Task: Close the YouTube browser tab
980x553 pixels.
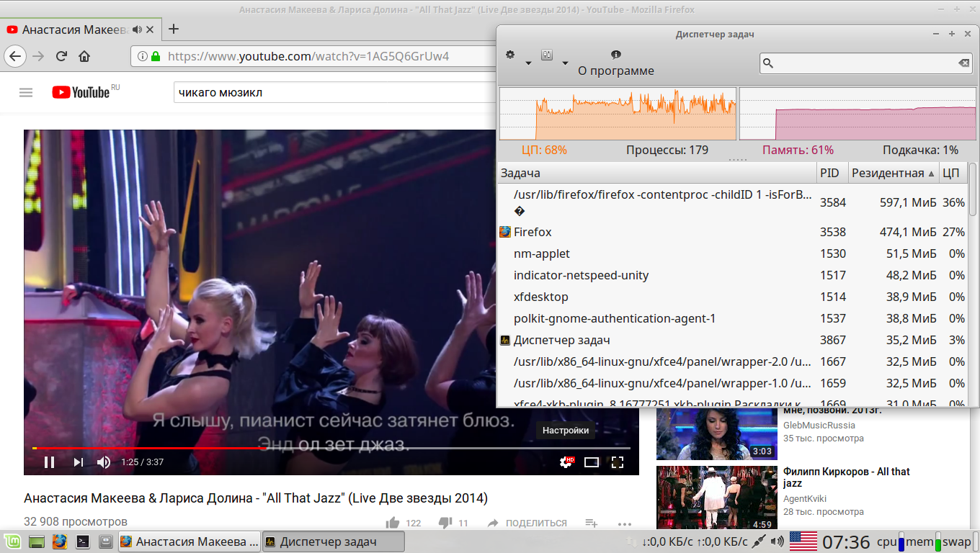Action: pos(150,30)
